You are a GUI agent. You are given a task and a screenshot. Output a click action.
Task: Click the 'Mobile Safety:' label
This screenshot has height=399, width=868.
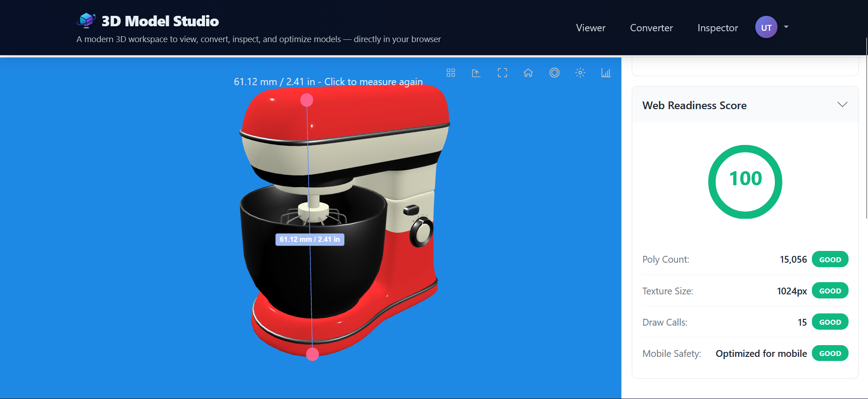[x=672, y=354]
